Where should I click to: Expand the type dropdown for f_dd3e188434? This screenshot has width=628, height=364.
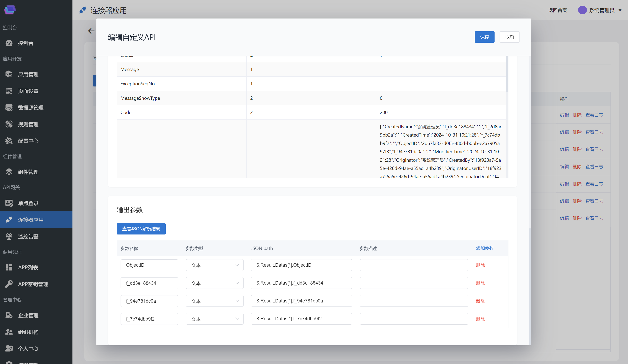click(x=214, y=283)
